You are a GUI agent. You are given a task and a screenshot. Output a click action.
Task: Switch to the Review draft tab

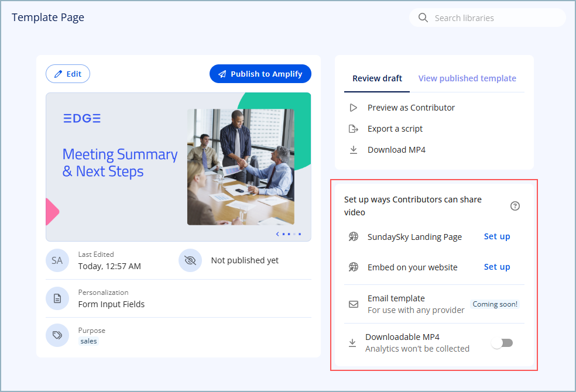(x=377, y=78)
